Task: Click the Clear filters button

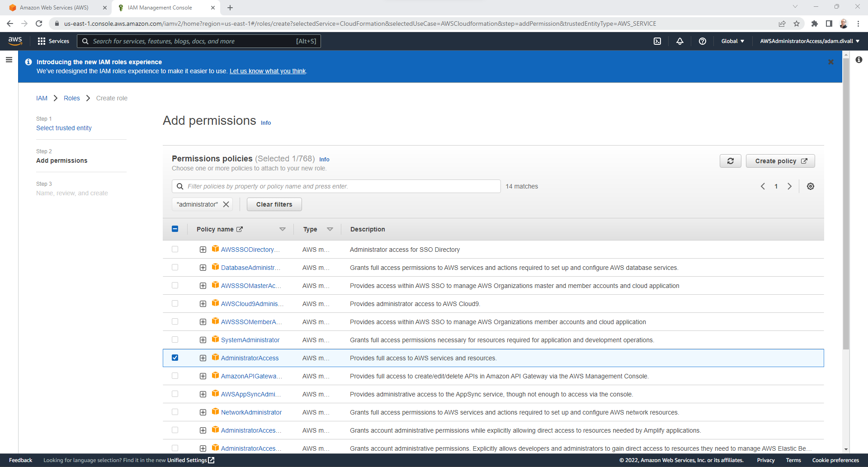Action: (274, 204)
